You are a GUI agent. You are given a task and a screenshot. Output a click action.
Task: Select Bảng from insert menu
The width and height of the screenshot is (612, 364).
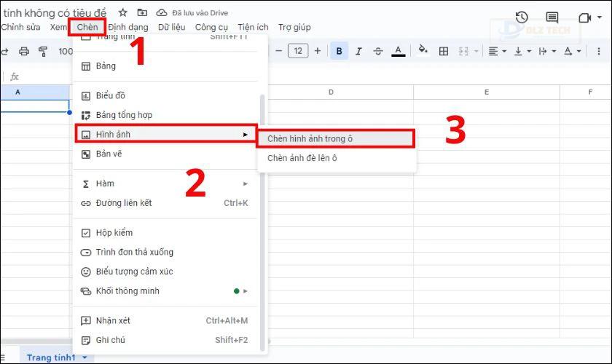(x=165, y=66)
